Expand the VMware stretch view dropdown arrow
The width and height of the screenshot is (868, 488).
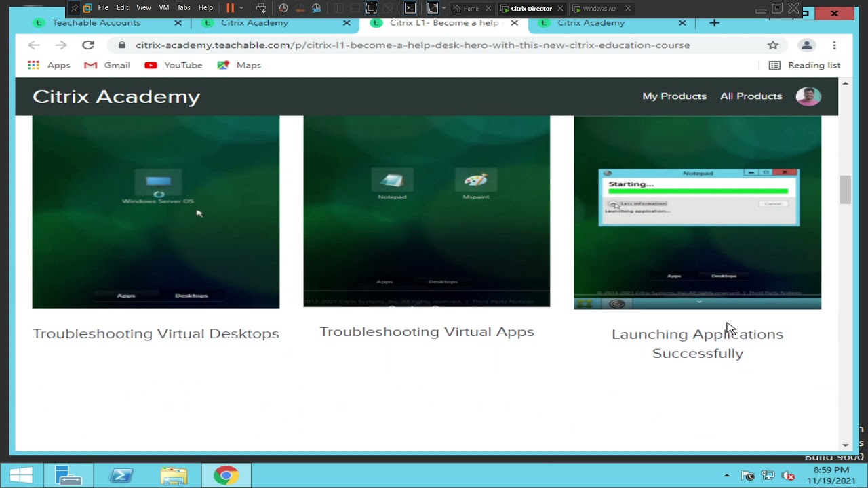pos(443,8)
